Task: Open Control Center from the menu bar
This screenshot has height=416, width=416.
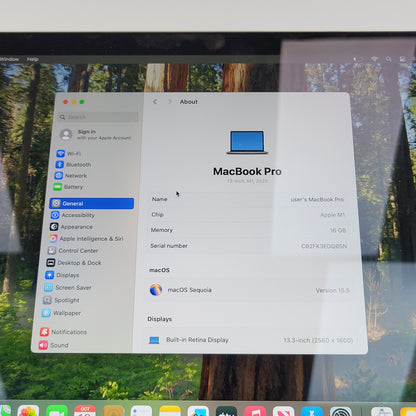Action: [403, 59]
